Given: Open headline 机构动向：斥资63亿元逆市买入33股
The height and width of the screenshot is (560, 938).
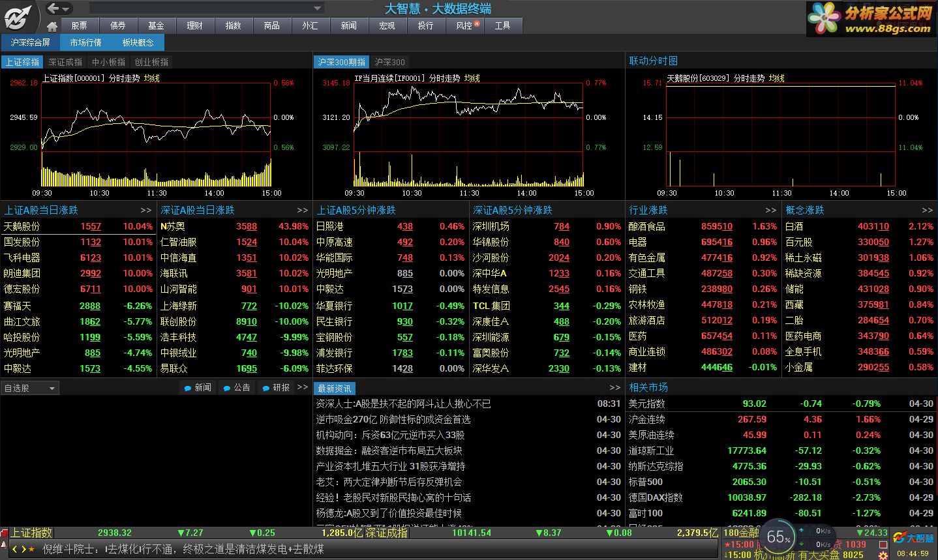Looking at the screenshot, I should 390,435.
